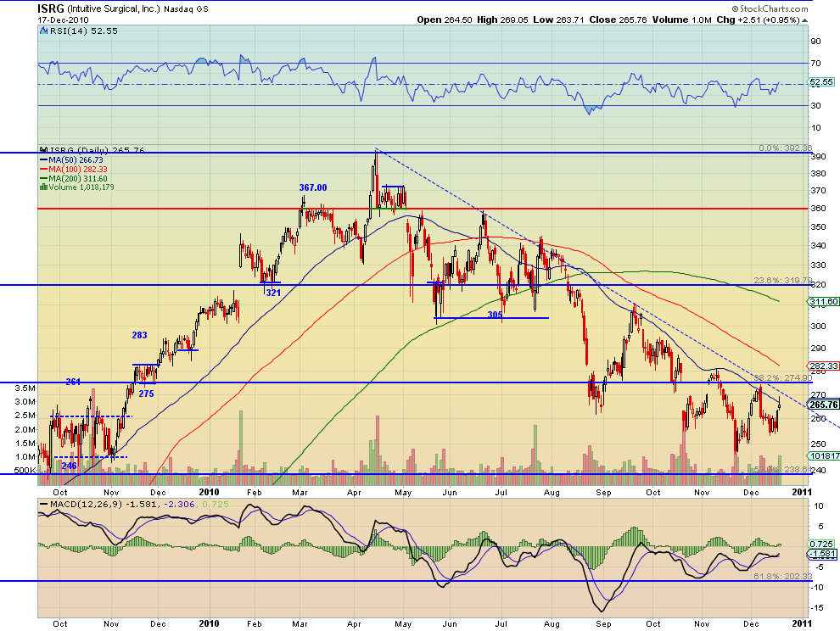The width and height of the screenshot is (840, 631).
Task: Click the 90 level on the RSI axis
Action: pos(816,42)
